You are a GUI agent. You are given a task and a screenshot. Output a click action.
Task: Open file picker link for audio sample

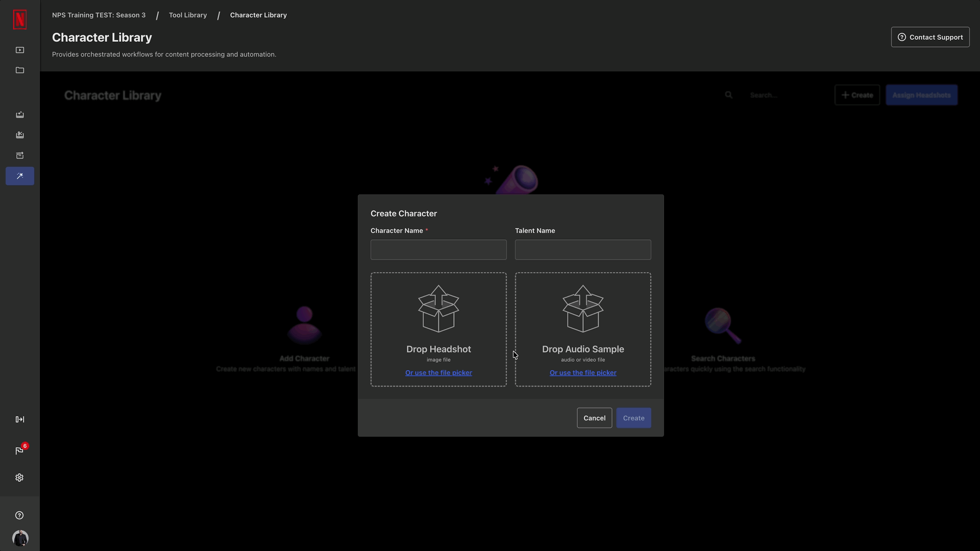(583, 373)
